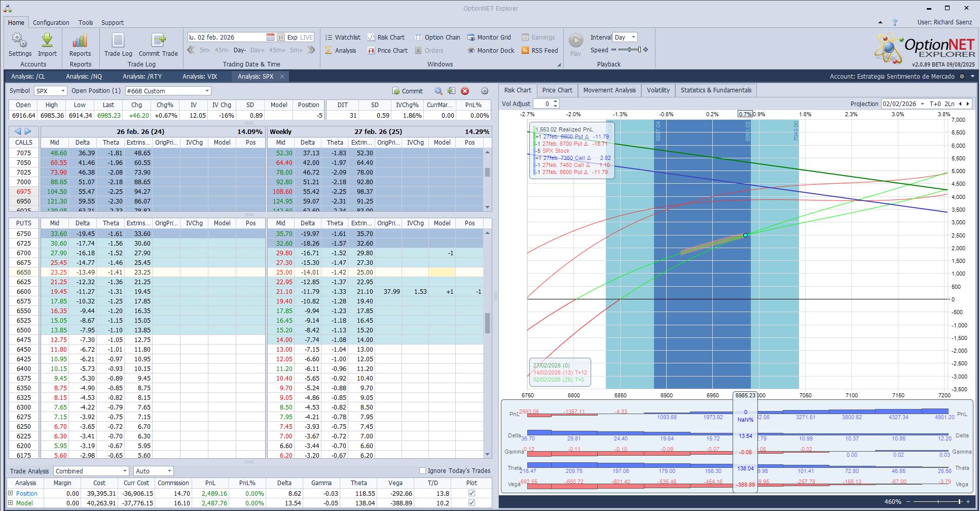Close the Analysis: SPX tab
This screenshot has width=980, height=511.
pyautogui.click(x=282, y=76)
